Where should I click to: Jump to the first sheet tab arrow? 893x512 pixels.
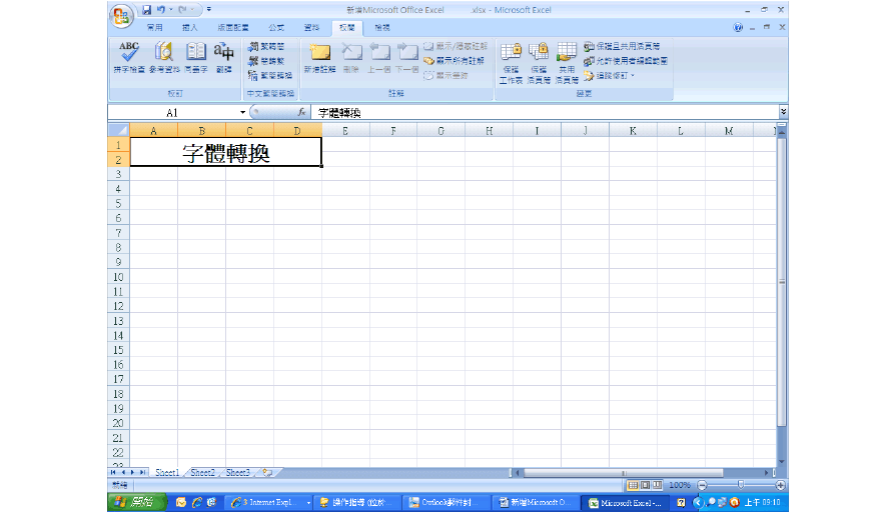(113, 473)
